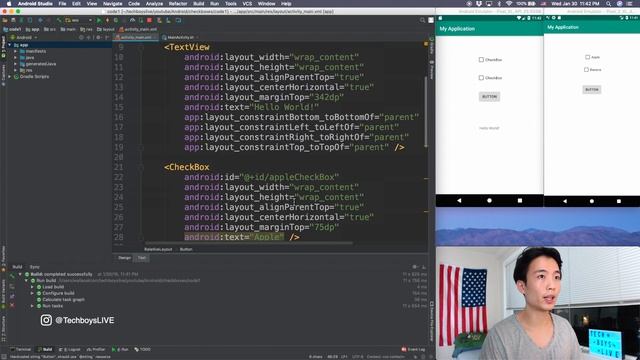Screen dimensions: 640x360
Task: Open the Android project view dropdown
Action: coord(24,37)
